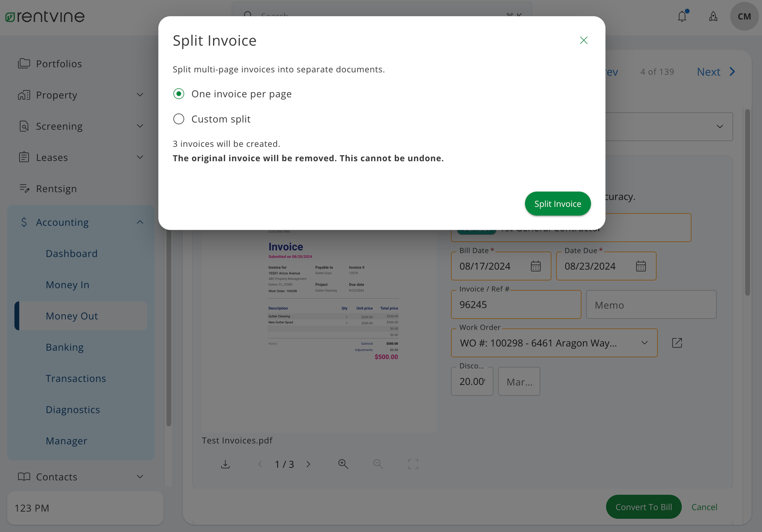The image size is (762, 532).
Task: Expand the Property sidebar section
Action: pyautogui.click(x=140, y=95)
